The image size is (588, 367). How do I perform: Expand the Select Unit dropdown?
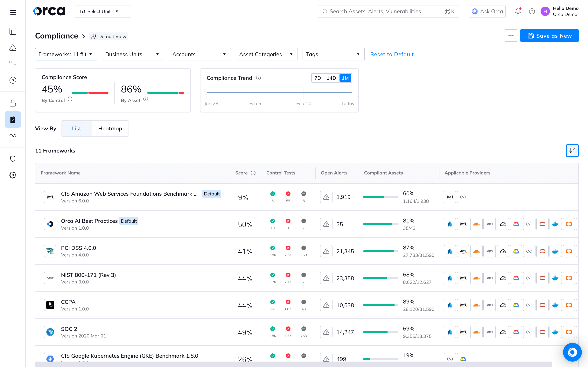[103, 11]
